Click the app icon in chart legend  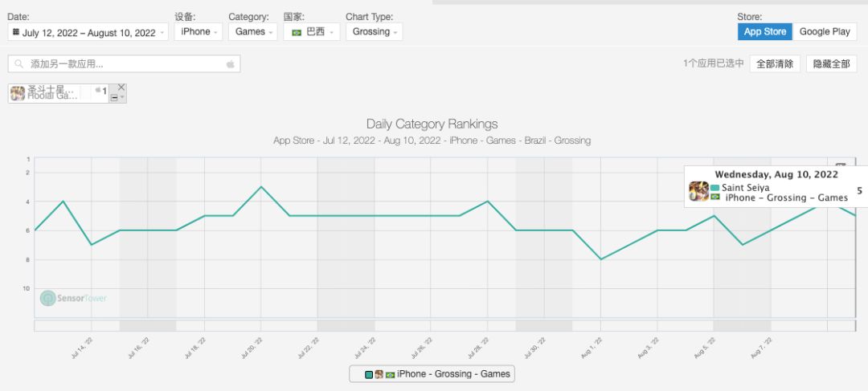click(379, 374)
